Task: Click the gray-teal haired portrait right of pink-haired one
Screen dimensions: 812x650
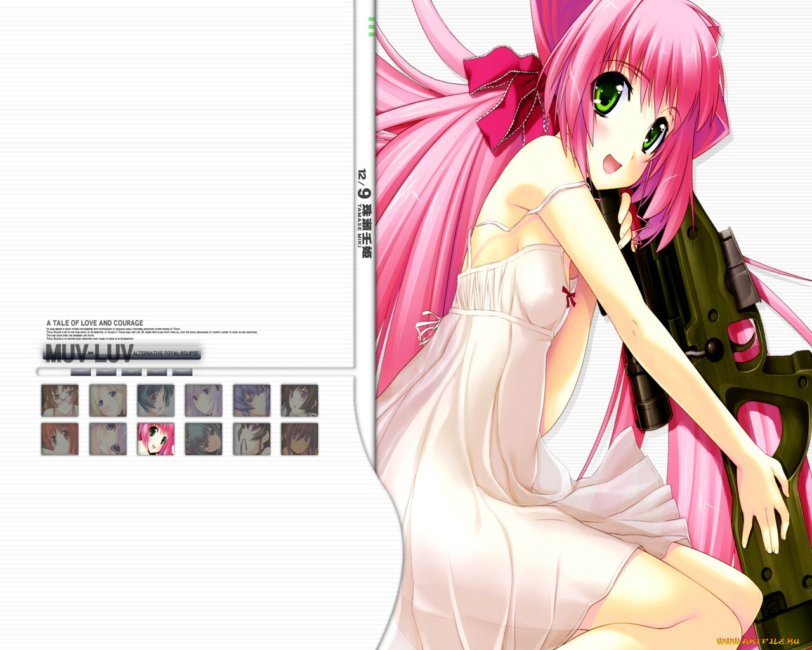Action: point(204,439)
